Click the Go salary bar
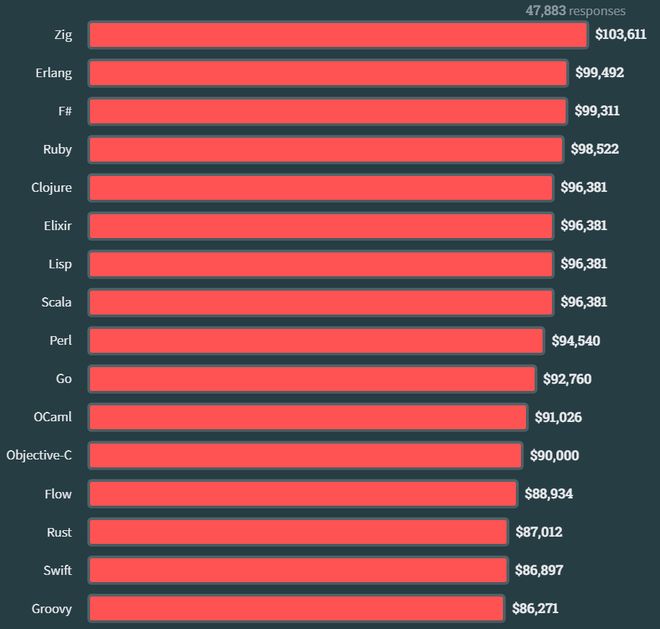This screenshot has height=629, width=660. tap(313, 379)
